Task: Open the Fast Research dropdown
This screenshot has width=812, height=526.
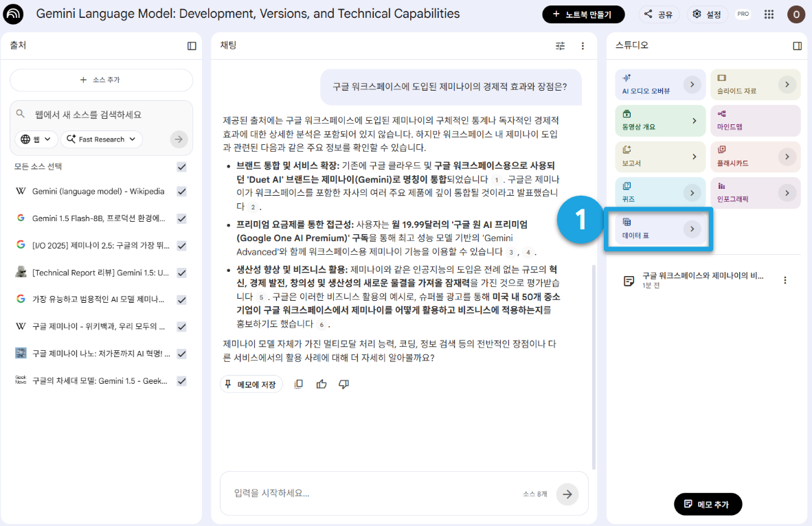Action: (102, 139)
